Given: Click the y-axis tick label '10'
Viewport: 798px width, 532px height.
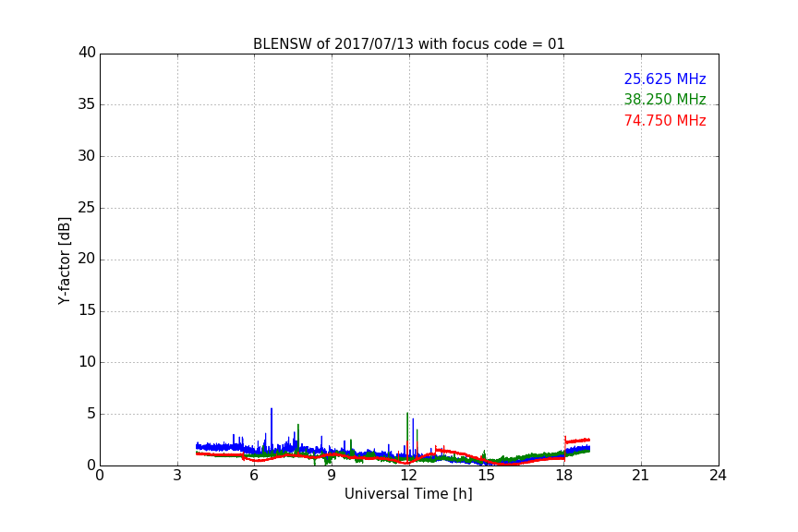Looking at the screenshot, I should (x=87, y=362).
